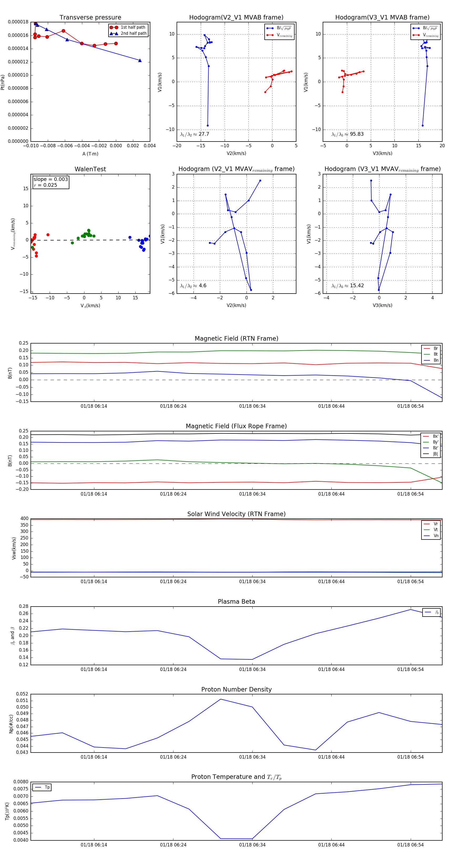Screen dimensions: 473x868
Task: Click 'Solar Wind Velocity (RTN Frame)' title
Action: coord(236,514)
